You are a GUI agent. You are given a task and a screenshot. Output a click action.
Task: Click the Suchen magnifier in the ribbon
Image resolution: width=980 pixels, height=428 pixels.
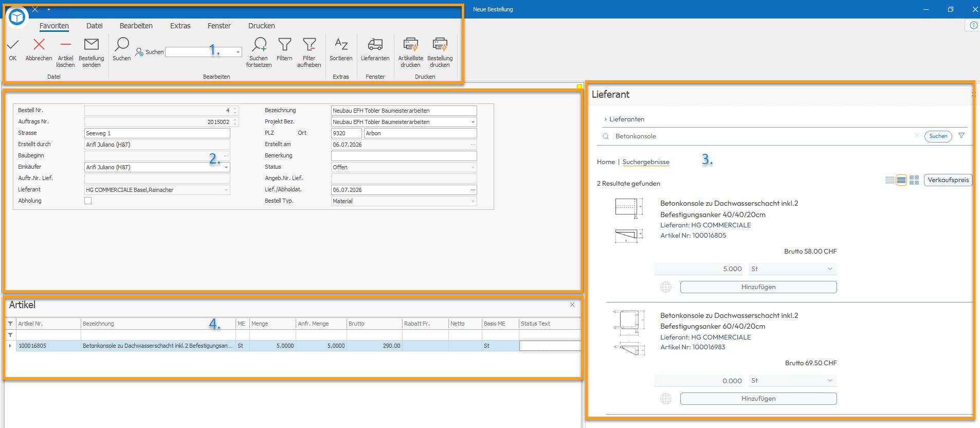click(122, 45)
